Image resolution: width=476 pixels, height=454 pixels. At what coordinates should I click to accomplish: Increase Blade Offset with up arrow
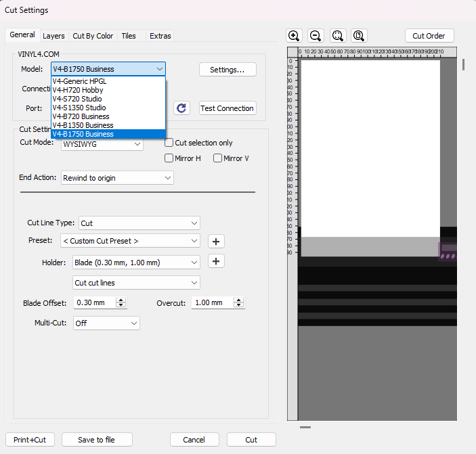(121, 300)
